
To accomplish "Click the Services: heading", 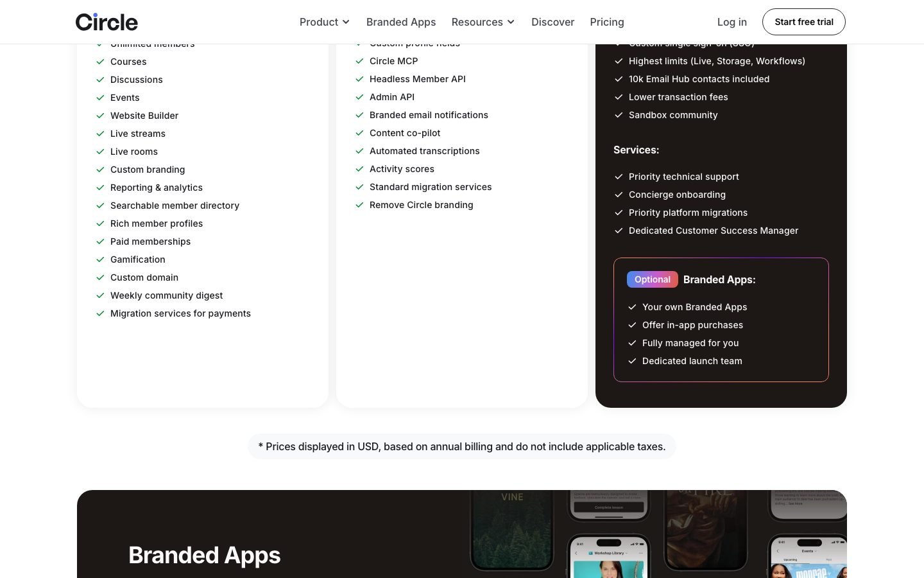I will pyautogui.click(x=636, y=150).
